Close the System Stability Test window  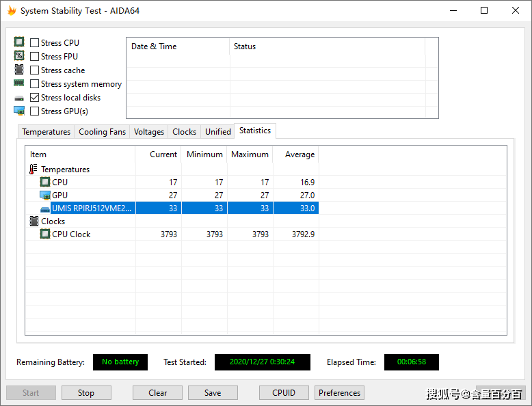coord(516,10)
